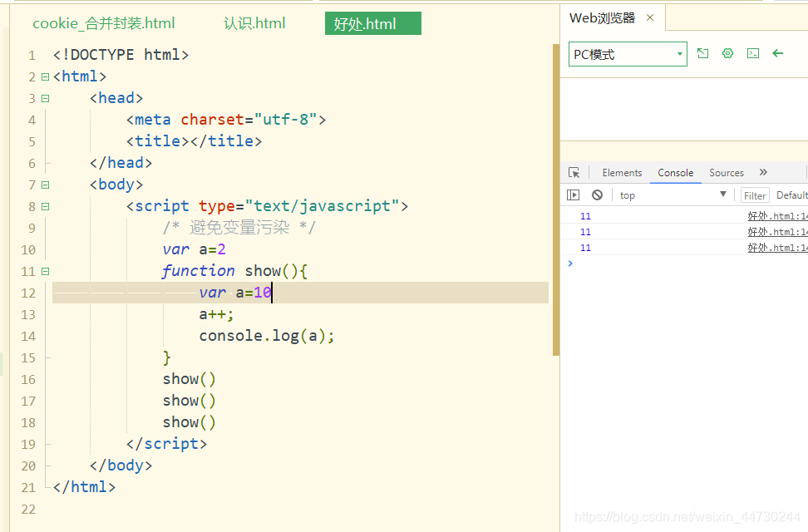Click the show() call on line 18
This screenshot has height=532, width=808.
[190, 423]
